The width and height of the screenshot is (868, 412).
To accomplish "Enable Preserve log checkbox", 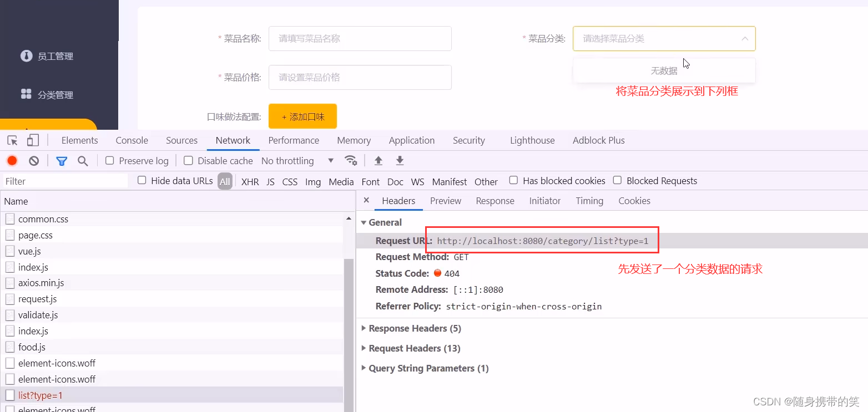I will [x=109, y=160].
